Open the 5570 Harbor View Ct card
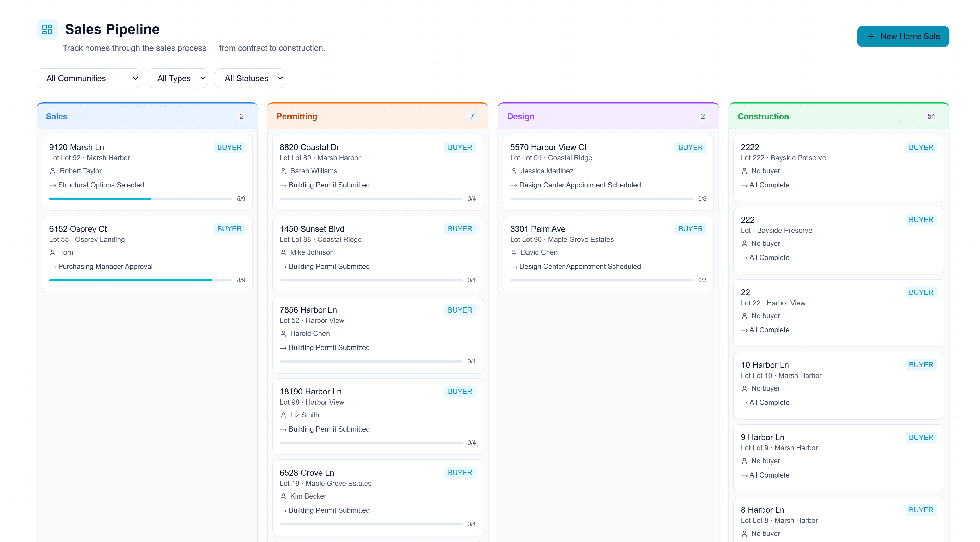Viewport: 980px width, 542px height. [608, 172]
